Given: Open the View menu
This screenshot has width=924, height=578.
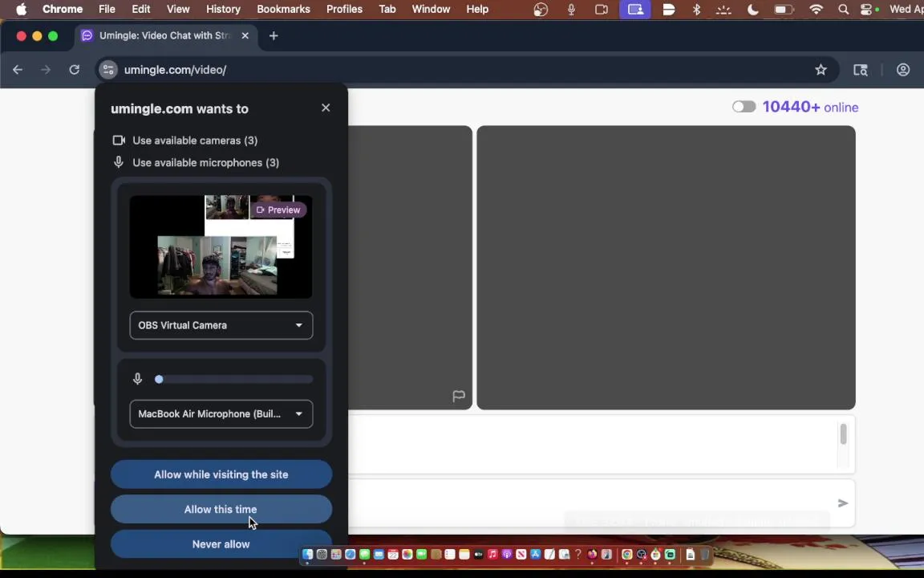Looking at the screenshot, I should coord(178,9).
